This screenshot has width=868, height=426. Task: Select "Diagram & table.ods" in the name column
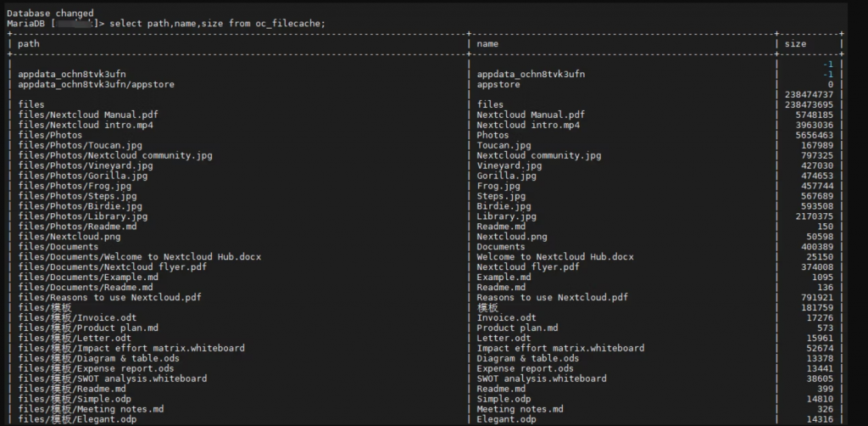coord(528,358)
